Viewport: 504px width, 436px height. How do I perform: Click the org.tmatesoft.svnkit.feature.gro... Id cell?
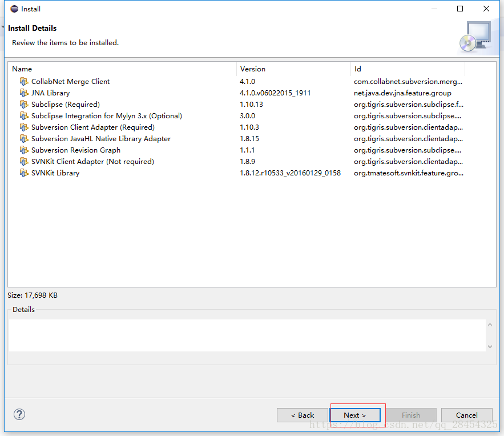(409, 173)
